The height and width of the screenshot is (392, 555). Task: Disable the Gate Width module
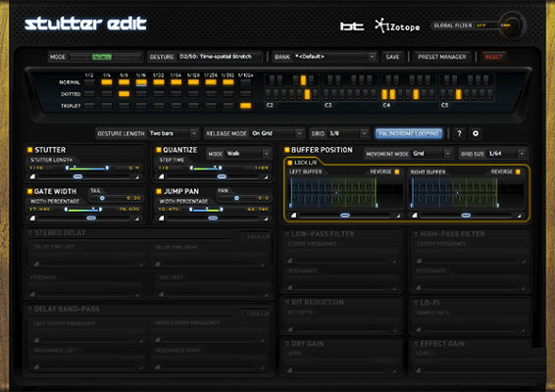pos(30,191)
